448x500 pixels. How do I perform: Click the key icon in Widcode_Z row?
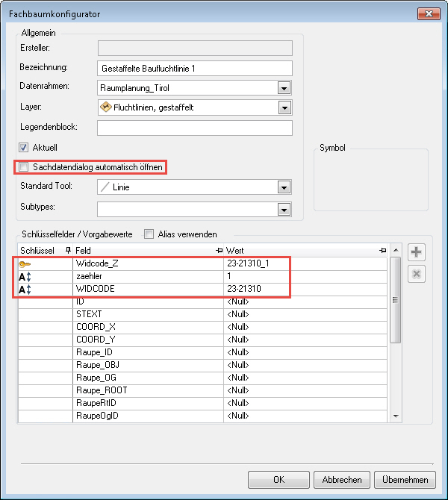tap(25, 263)
